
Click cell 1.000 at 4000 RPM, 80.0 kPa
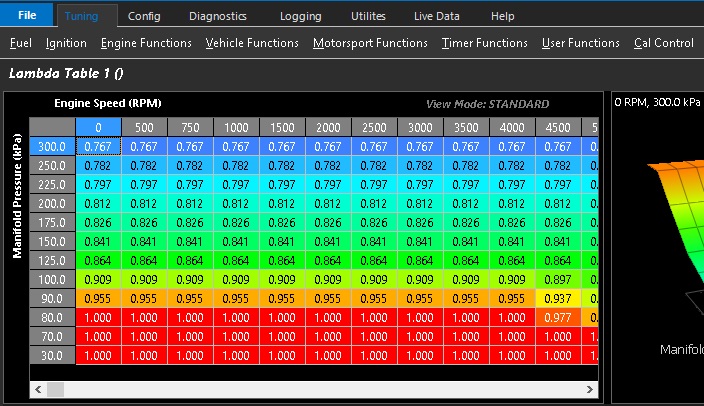pyautogui.click(x=512, y=318)
